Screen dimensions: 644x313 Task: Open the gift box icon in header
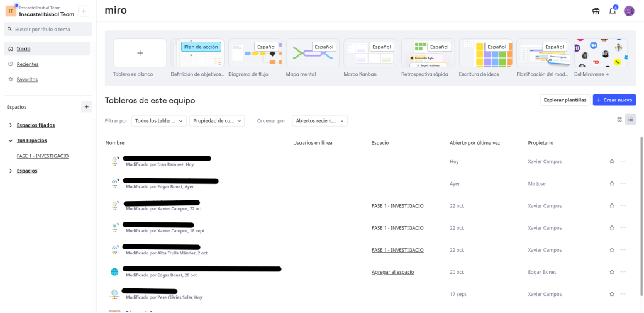point(596,11)
